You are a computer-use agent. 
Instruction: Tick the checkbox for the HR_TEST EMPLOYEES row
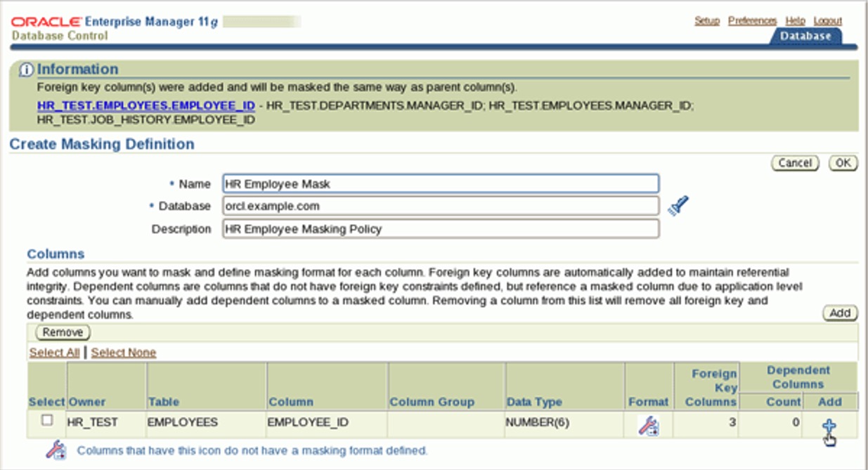[47, 420]
